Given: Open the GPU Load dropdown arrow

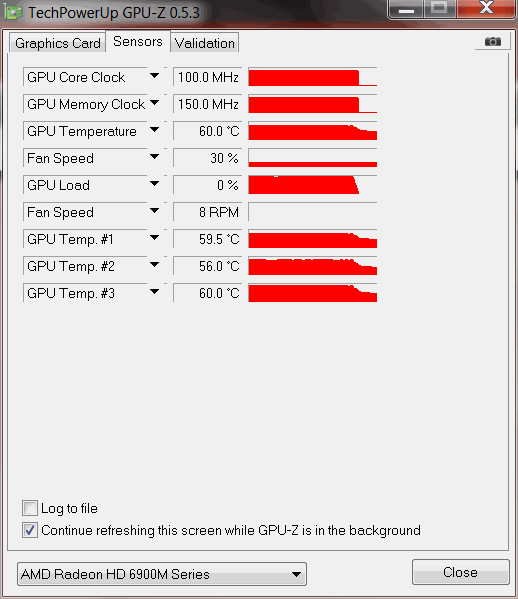Looking at the screenshot, I should click(154, 184).
